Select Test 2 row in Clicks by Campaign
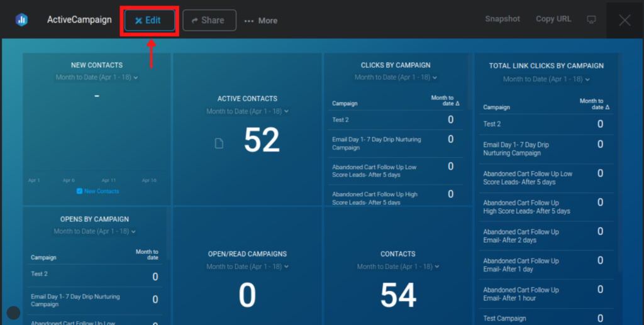 pyautogui.click(x=396, y=120)
